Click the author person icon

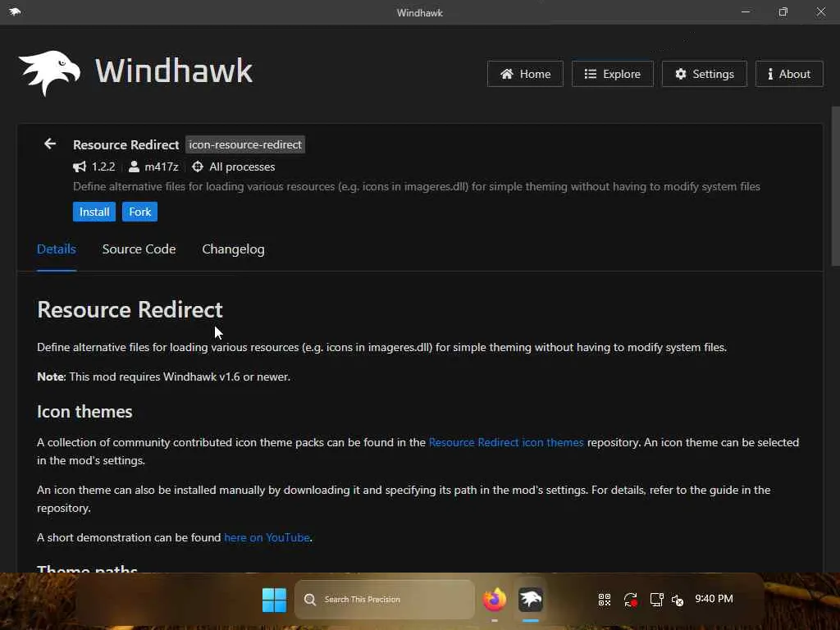134,167
